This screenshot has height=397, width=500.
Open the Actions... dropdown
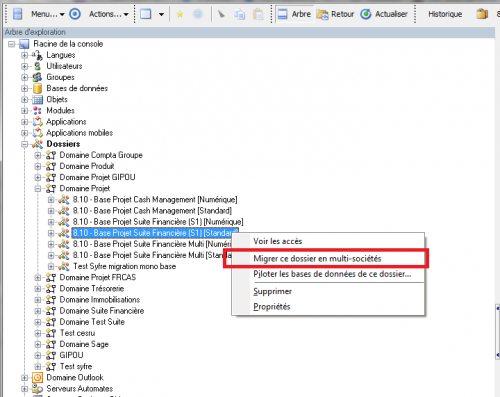pyautogui.click(x=108, y=14)
